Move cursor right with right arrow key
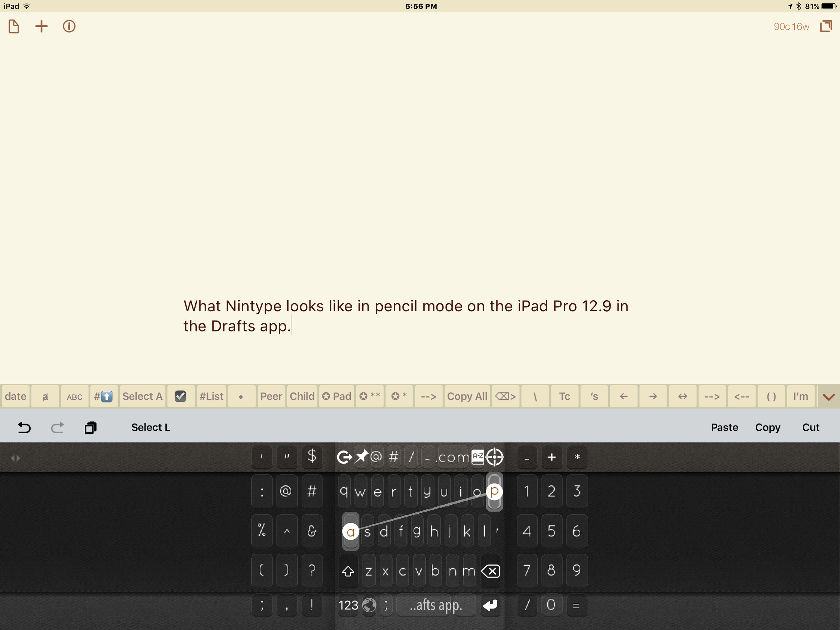The image size is (840, 630). 653,396
